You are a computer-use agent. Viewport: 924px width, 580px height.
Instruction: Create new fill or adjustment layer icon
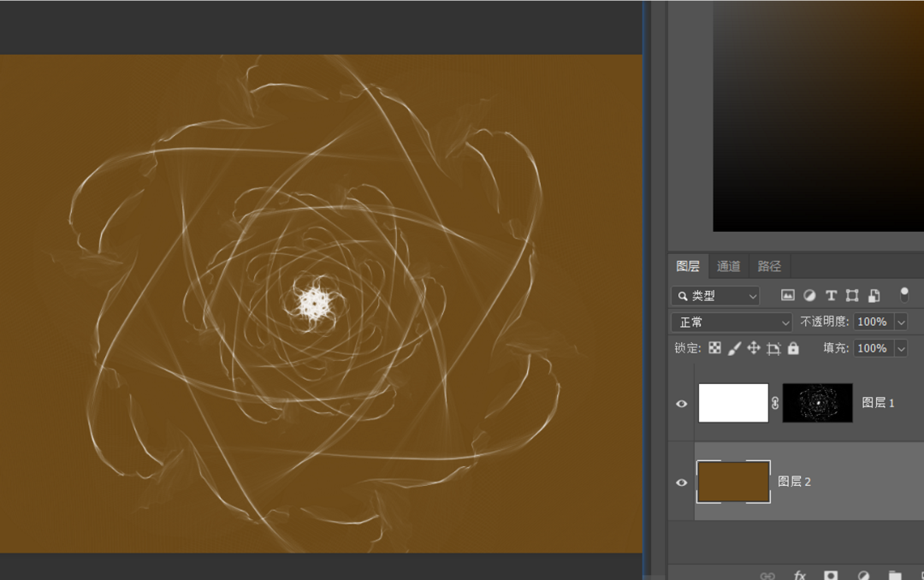tap(863, 575)
